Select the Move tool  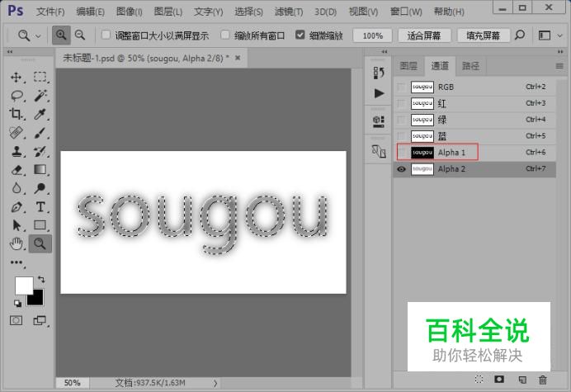(16, 77)
